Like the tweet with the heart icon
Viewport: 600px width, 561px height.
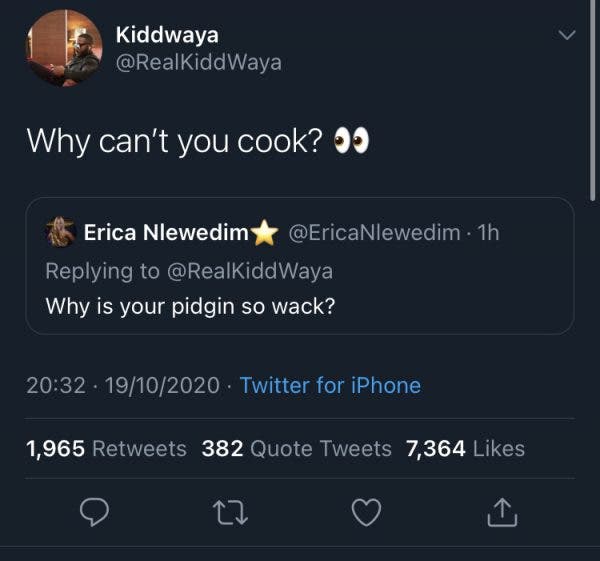367,513
